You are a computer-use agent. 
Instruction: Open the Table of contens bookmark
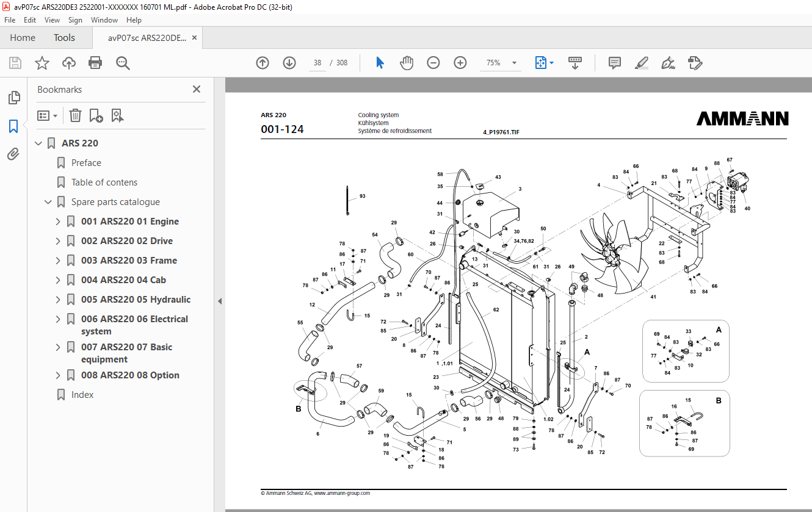point(104,182)
